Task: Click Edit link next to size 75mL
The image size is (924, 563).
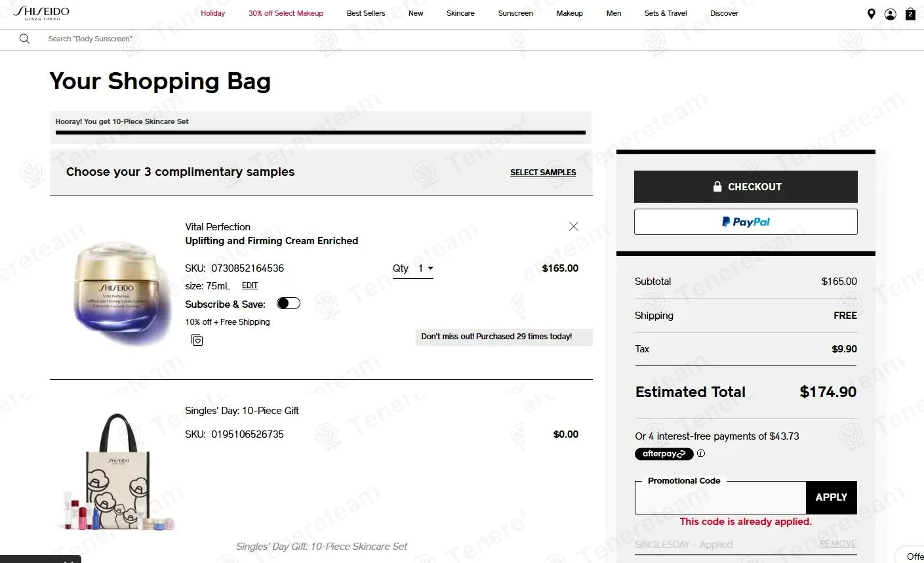Action: point(250,285)
